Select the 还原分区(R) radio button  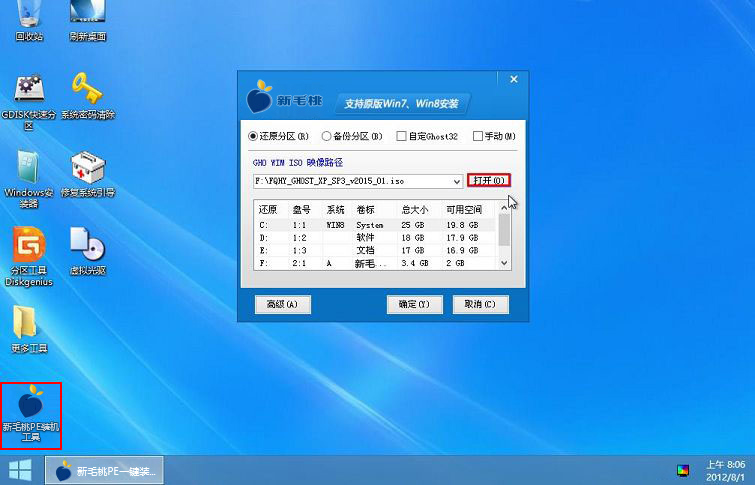click(279, 136)
